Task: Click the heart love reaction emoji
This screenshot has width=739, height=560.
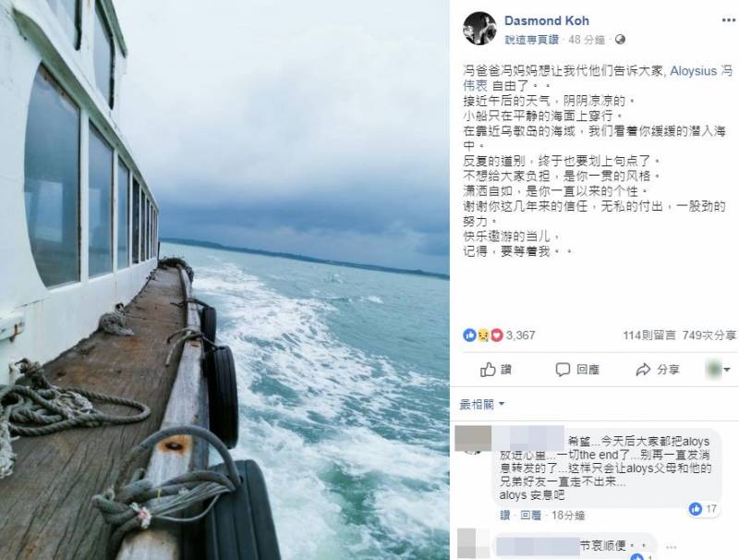Action: pos(497,335)
